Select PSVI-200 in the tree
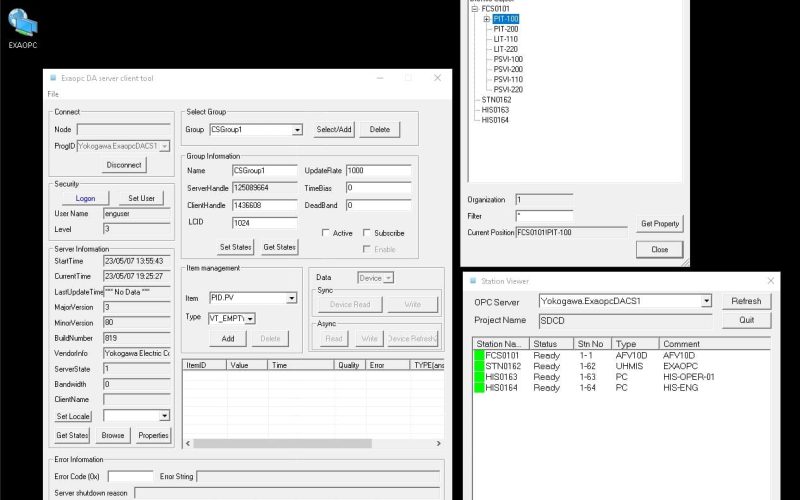 508,69
